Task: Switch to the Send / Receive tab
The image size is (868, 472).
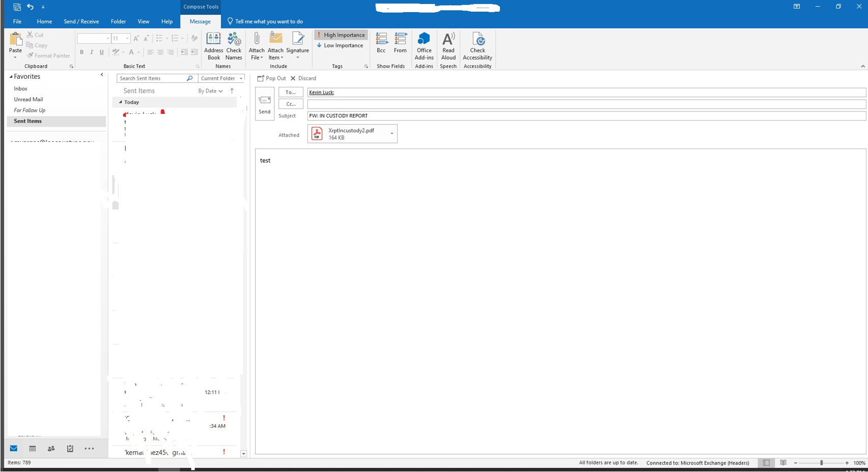Action: click(81, 21)
